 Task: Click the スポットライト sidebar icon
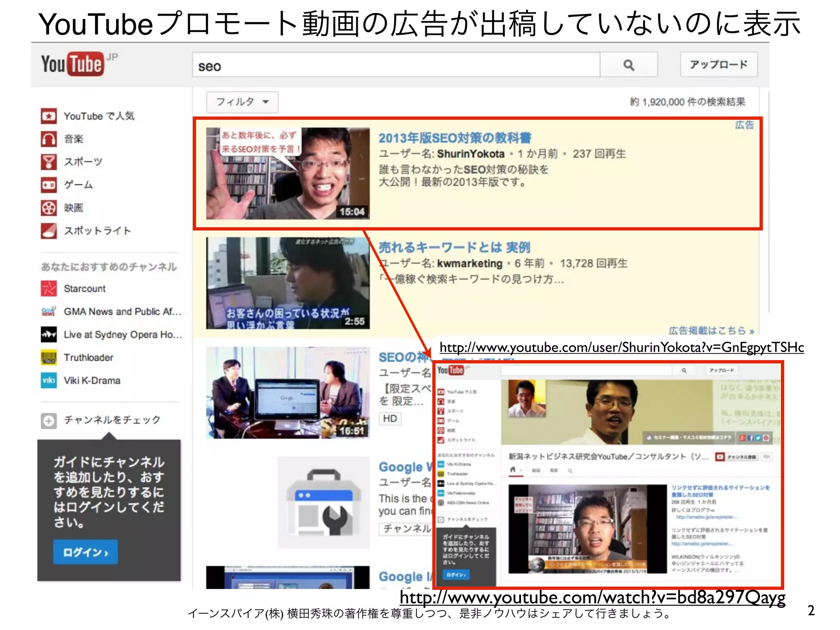click(49, 231)
